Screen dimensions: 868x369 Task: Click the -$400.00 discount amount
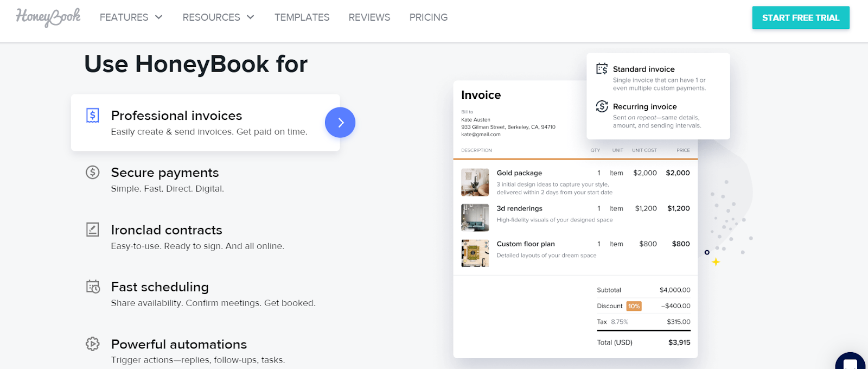pos(676,306)
